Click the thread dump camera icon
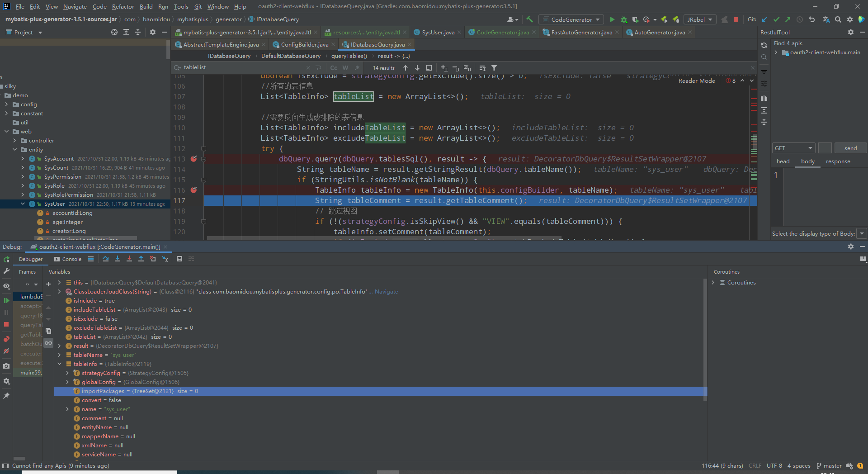The width and height of the screenshot is (868, 474). click(6, 366)
